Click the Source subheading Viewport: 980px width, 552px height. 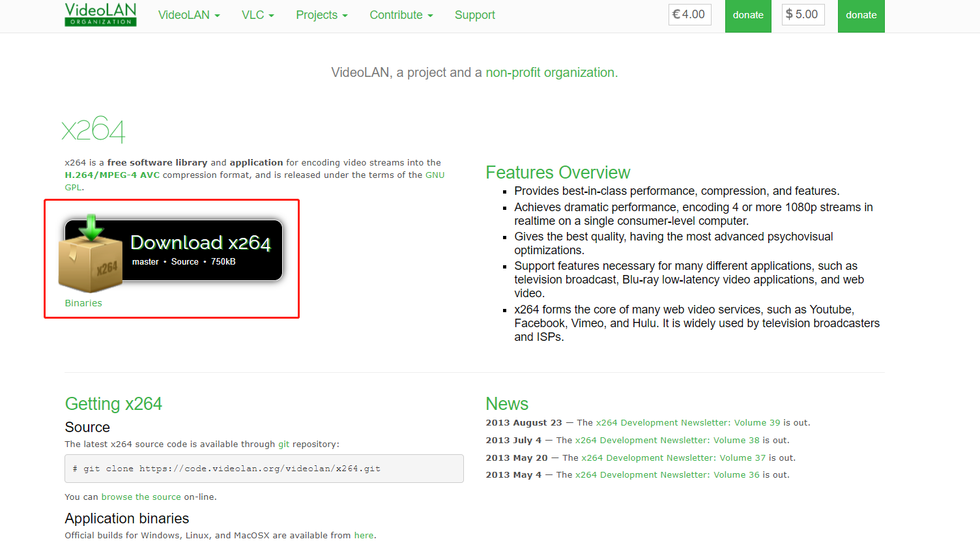coord(87,428)
